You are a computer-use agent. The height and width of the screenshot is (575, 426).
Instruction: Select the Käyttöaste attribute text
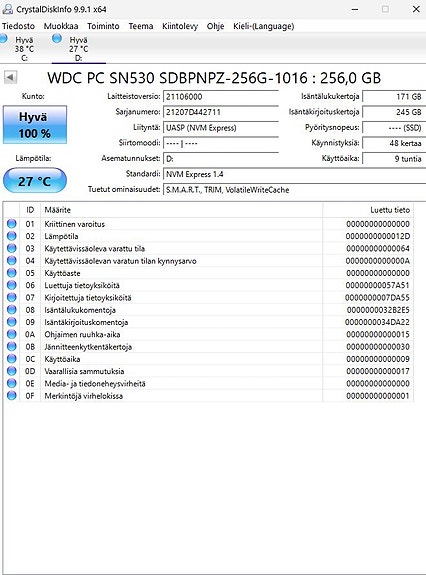pyautogui.click(x=62, y=273)
